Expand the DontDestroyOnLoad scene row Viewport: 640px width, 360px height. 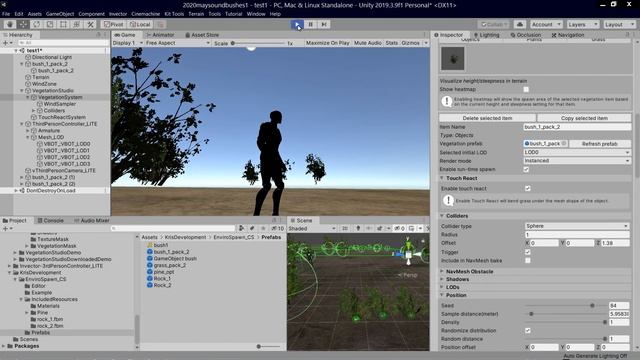16,191
